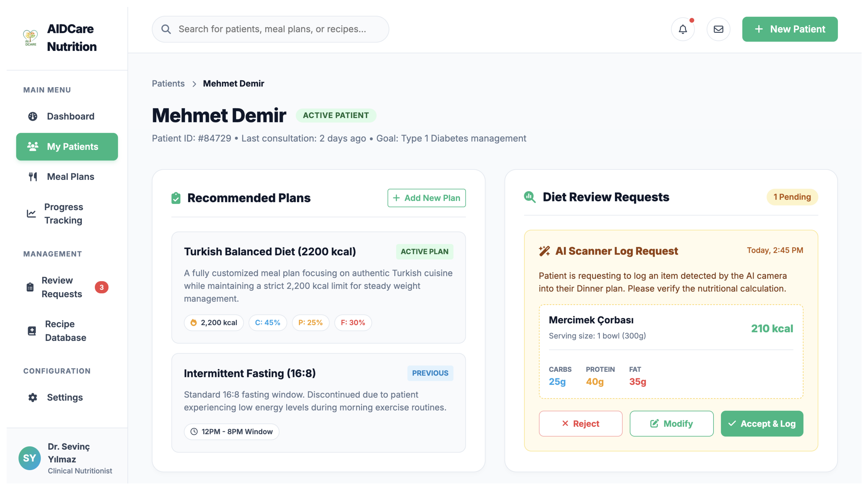868x488 pixels.
Task: Click the AIDCare Nutrition logo icon
Action: [x=30, y=38]
